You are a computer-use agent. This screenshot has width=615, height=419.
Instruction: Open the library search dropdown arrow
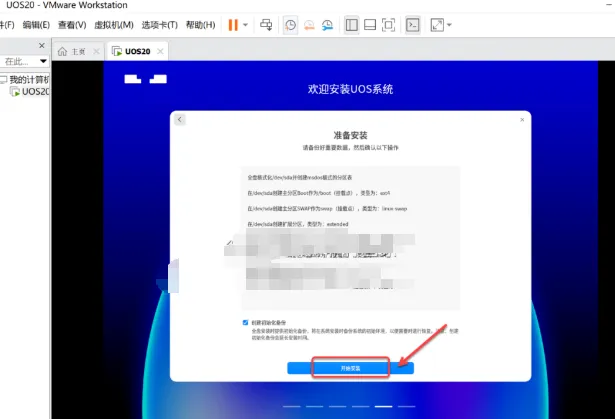pos(43,61)
